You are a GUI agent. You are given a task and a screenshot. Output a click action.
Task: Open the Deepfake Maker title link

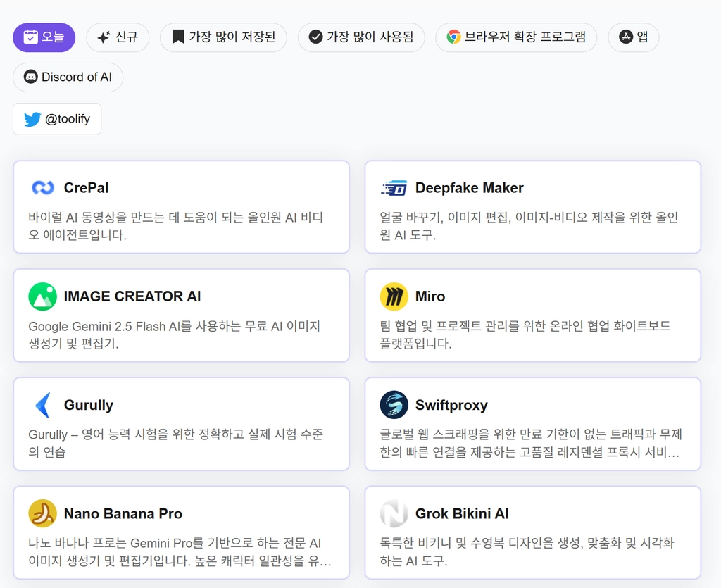(x=470, y=187)
